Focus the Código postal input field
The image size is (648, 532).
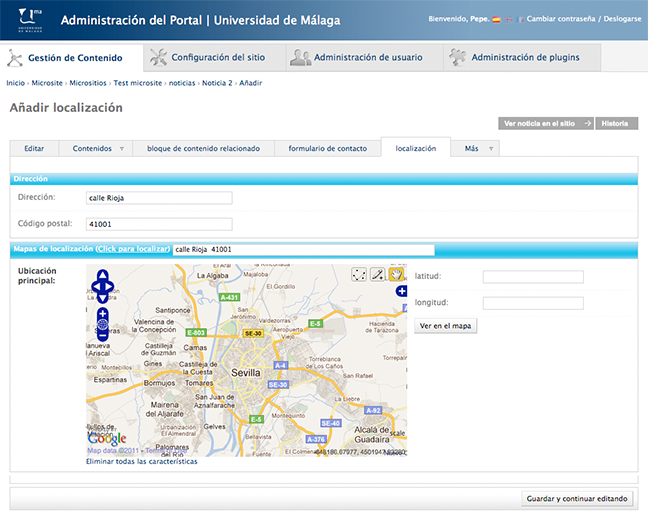click(159, 224)
